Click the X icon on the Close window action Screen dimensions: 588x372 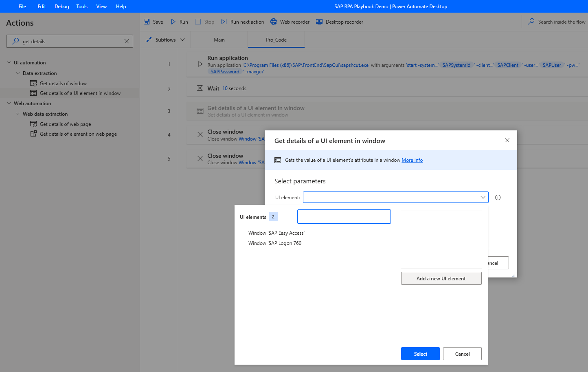(x=200, y=134)
